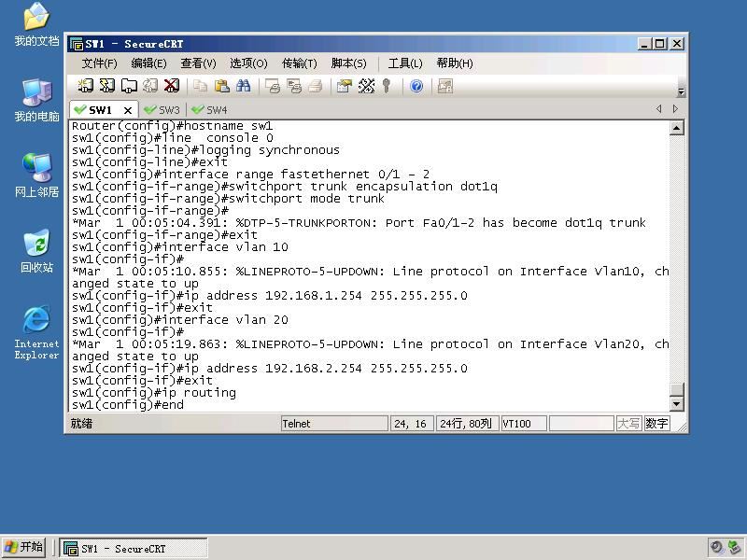Click terminal scrollbar up arrow
The width and height of the screenshot is (747, 560).
(676, 128)
